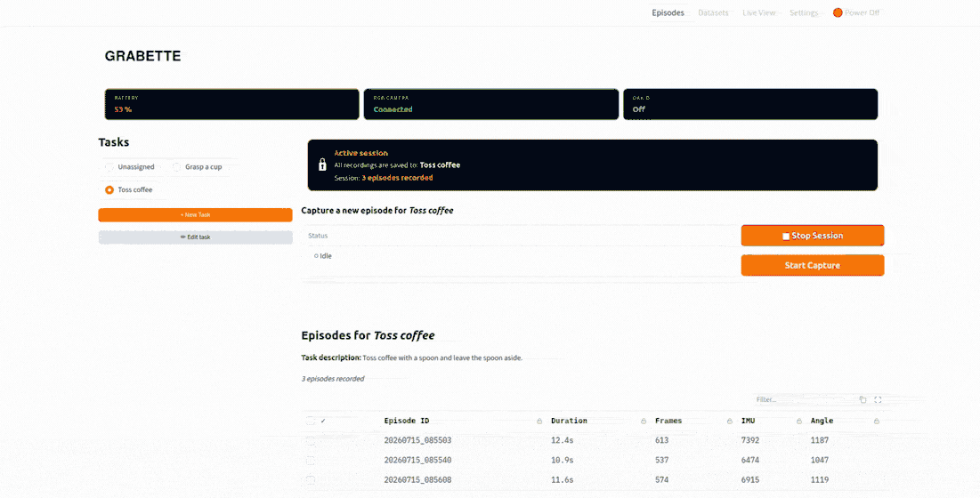Select the Unassigned task radio button
The height and width of the screenshot is (498, 980).
point(109,166)
